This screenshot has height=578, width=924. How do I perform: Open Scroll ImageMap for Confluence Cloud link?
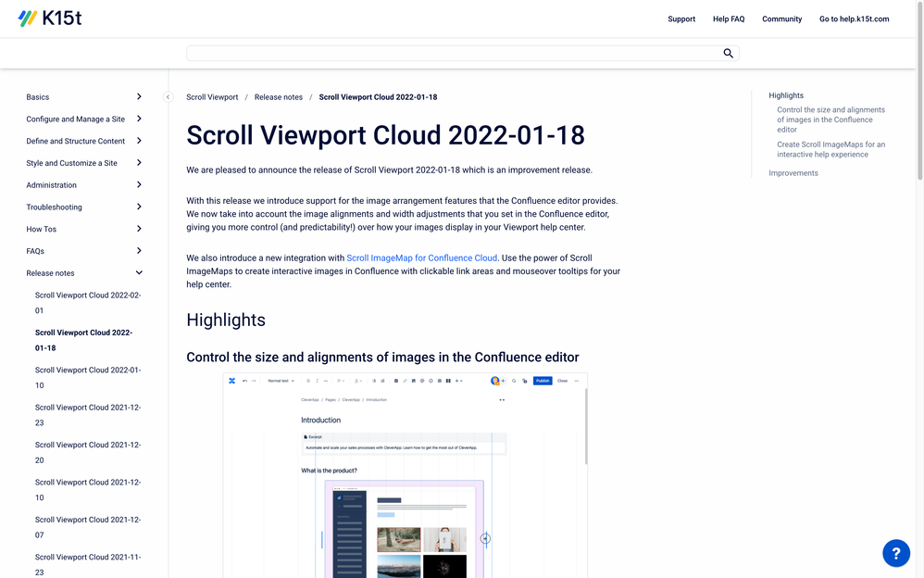tap(421, 258)
